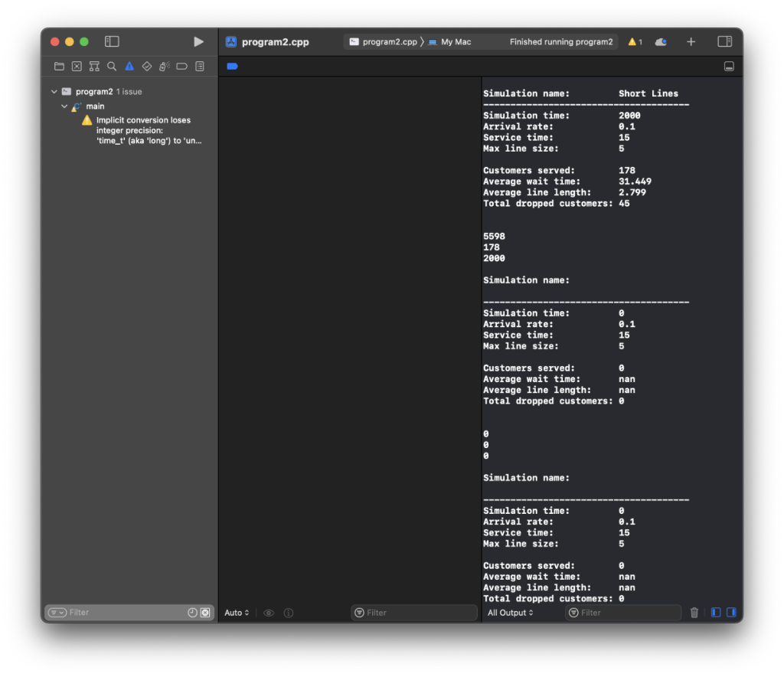
Task: Toggle the inspector panel
Action: (724, 41)
